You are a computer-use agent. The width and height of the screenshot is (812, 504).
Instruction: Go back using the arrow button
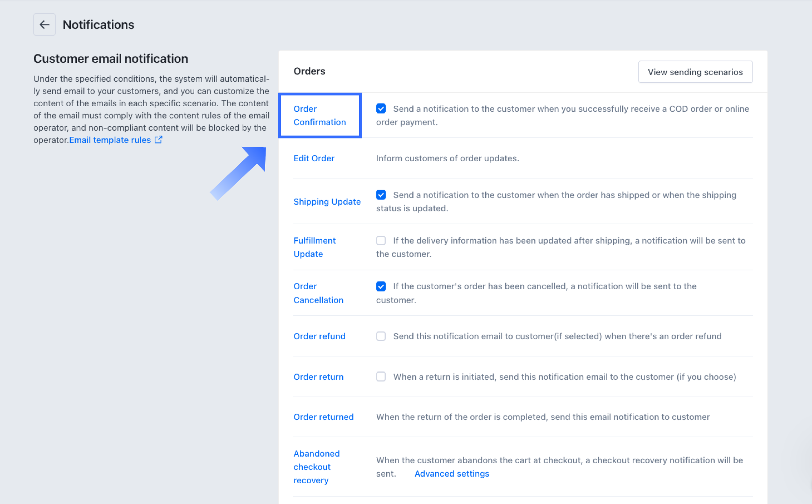(44, 24)
